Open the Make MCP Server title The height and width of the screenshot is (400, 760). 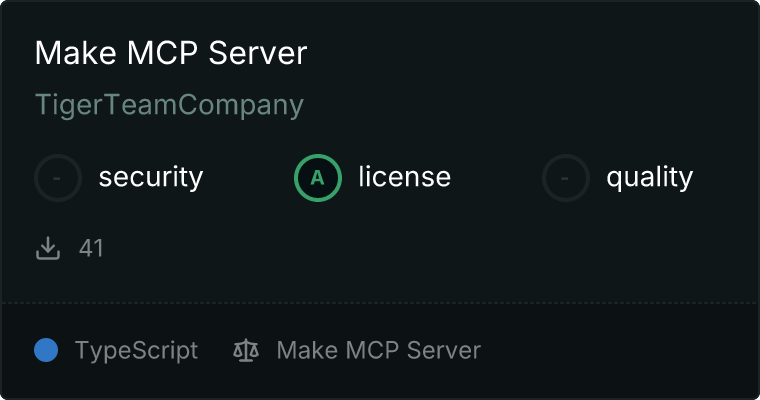170,54
